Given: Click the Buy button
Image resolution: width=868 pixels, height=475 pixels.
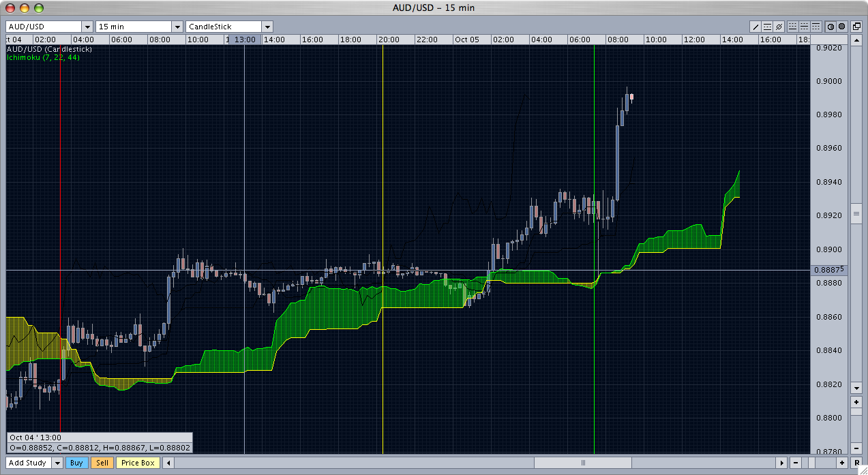Looking at the screenshot, I should click(76, 463).
